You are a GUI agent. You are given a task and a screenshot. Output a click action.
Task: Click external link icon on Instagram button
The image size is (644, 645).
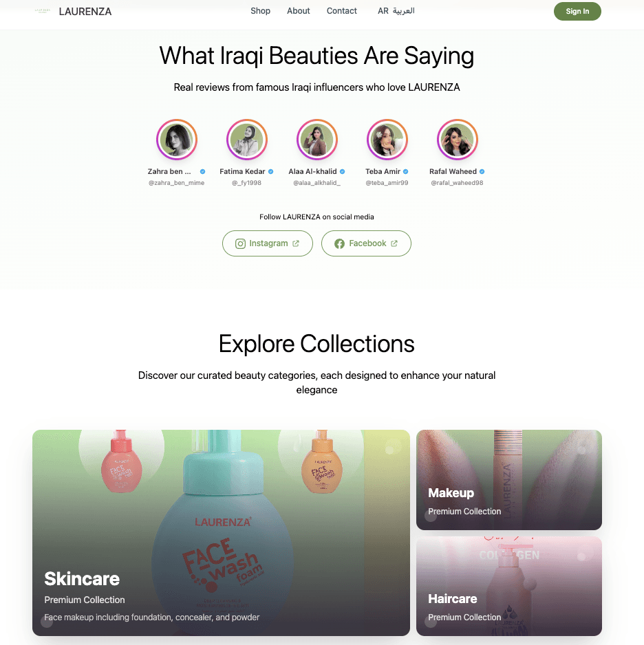coord(295,243)
